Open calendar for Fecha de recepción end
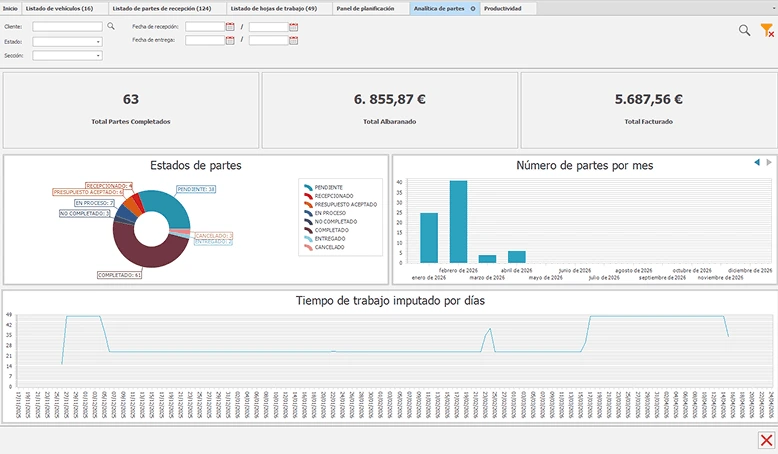 [x=293, y=27]
